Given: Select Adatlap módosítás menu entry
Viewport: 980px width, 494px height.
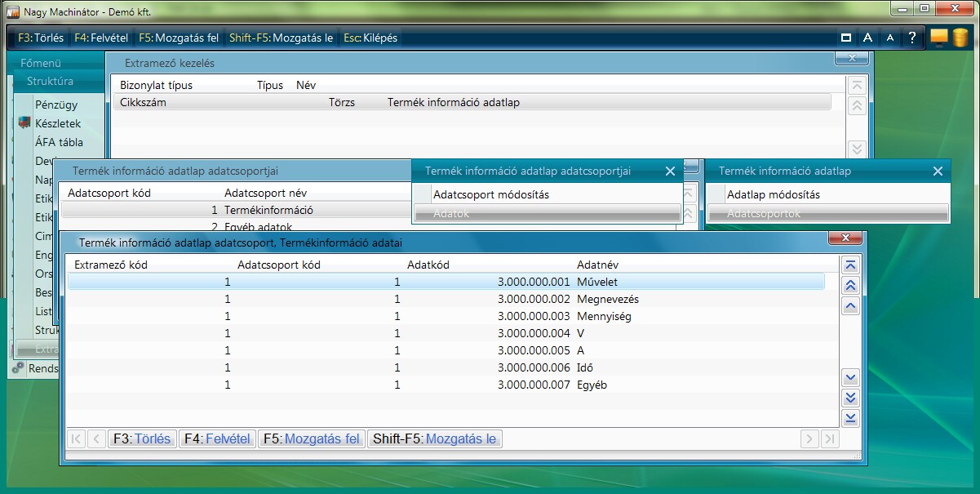Looking at the screenshot, I should pyautogui.click(x=773, y=195).
